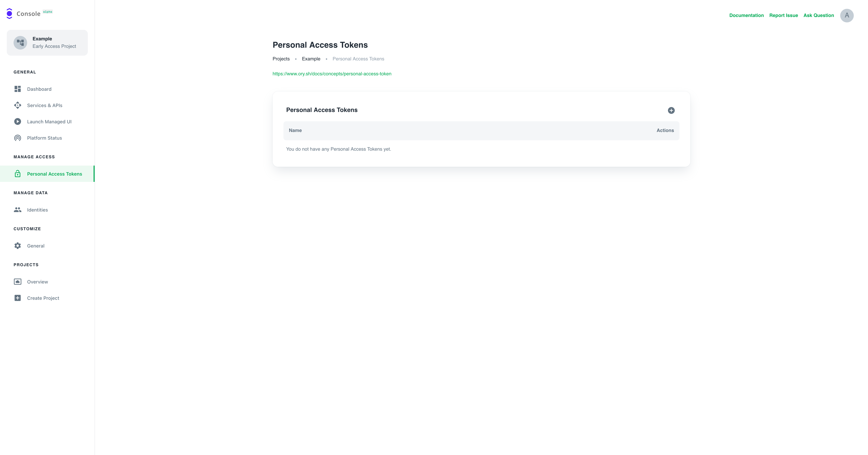Click the Overview projects icon
The image size is (868, 455).
[17, 282]
